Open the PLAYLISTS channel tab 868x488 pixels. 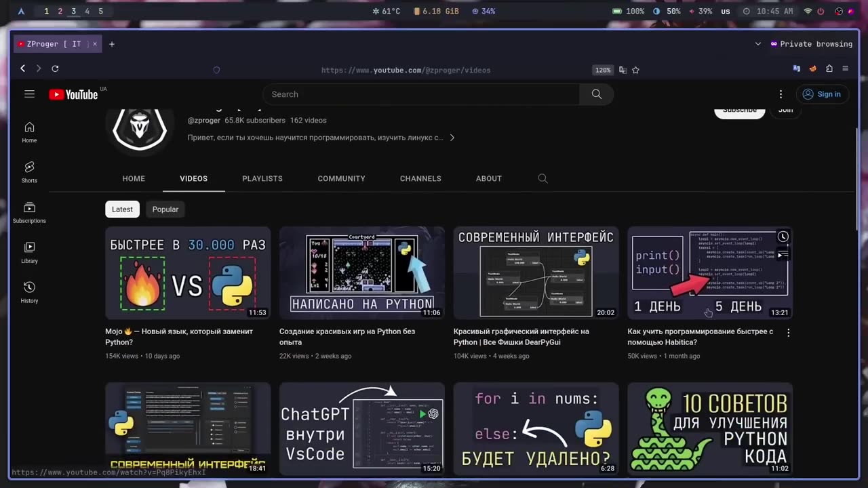[x=262, y=178]
